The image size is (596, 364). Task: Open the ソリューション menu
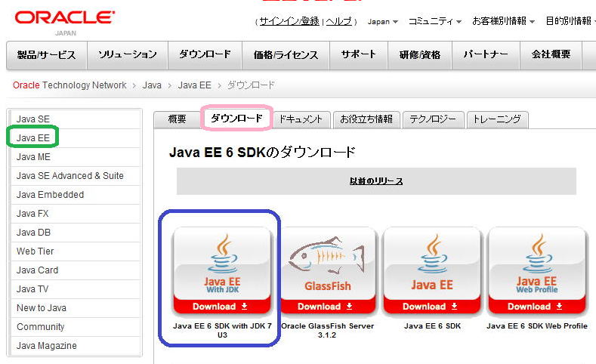tap(128, 55)
